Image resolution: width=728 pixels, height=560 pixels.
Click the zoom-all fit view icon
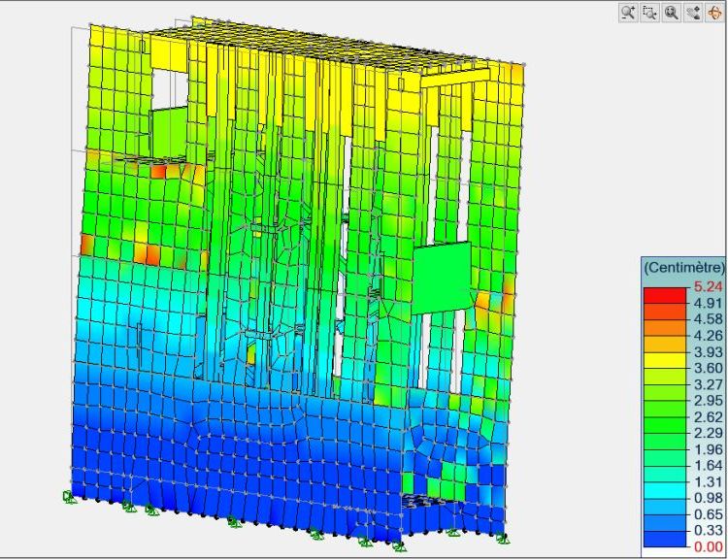click(672, 13)
